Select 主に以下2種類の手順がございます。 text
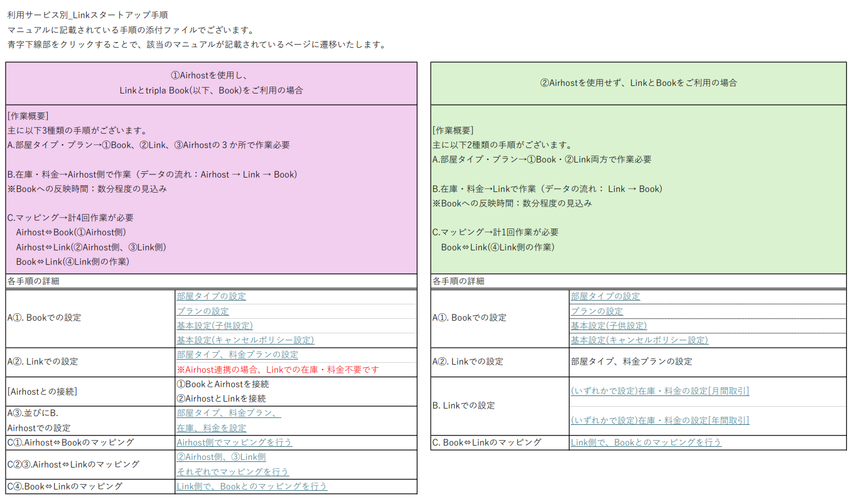857x504 pixels. (x=503, y=145)
